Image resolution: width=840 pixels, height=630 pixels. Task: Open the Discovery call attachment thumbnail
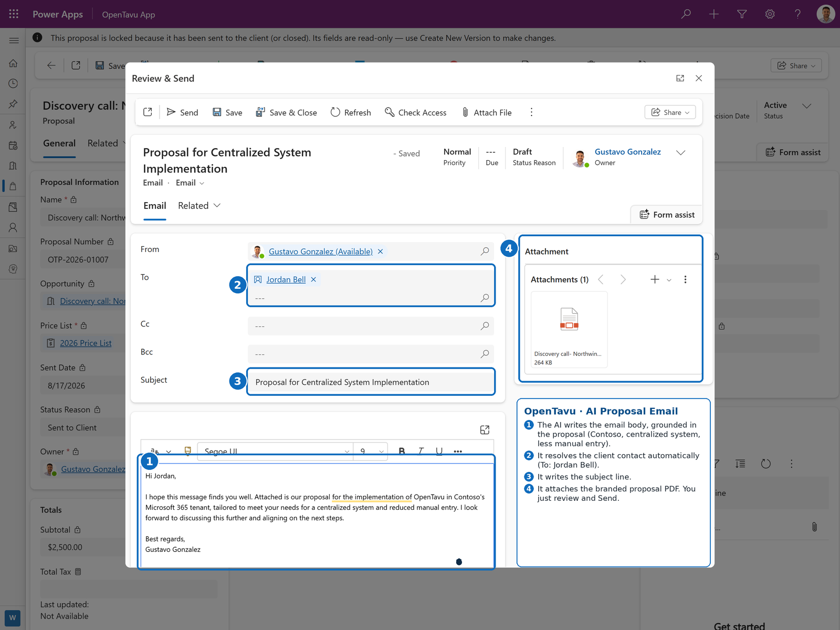click(x=569, y=330)
